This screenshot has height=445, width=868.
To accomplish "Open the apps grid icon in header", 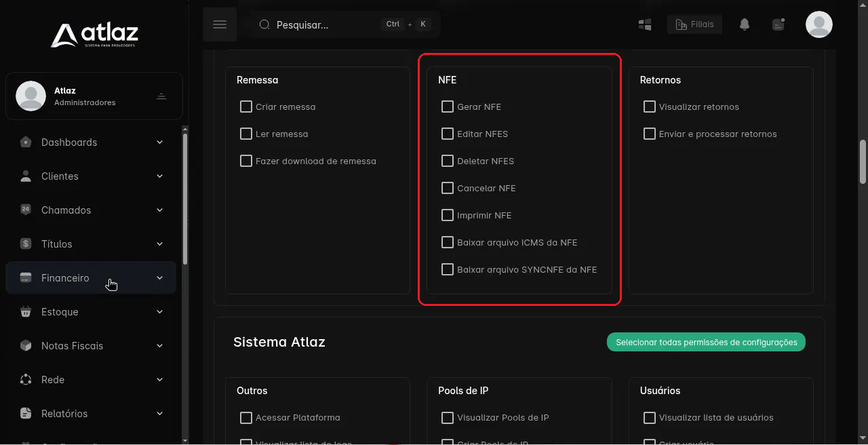I will coord(645,24).
